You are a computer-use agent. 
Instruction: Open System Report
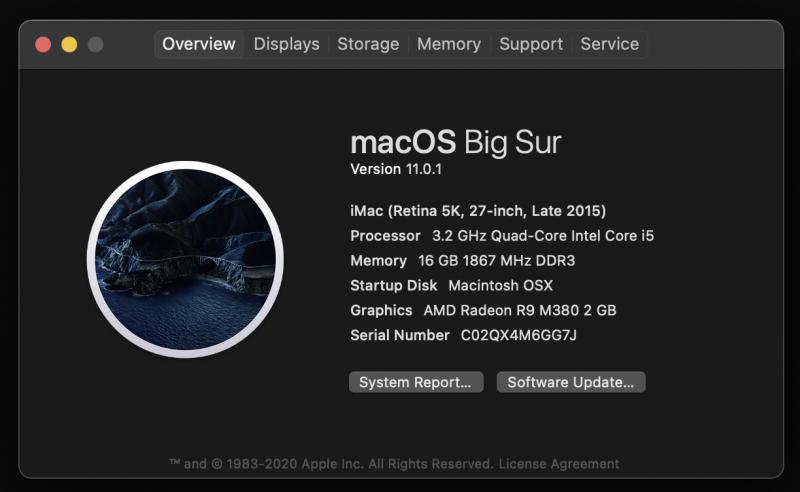pyautogui.click(x=416, y=382)
